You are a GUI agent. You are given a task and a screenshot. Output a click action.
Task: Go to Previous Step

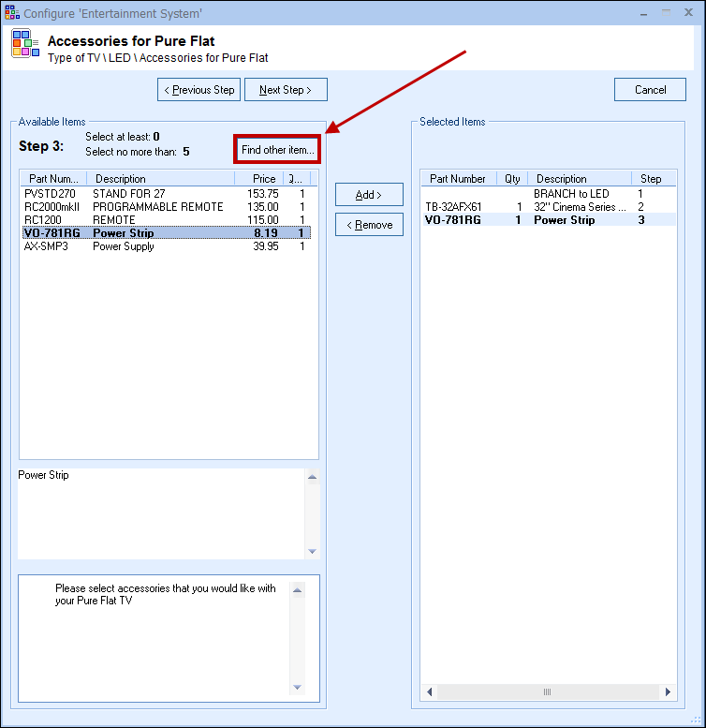pos(199,90)
